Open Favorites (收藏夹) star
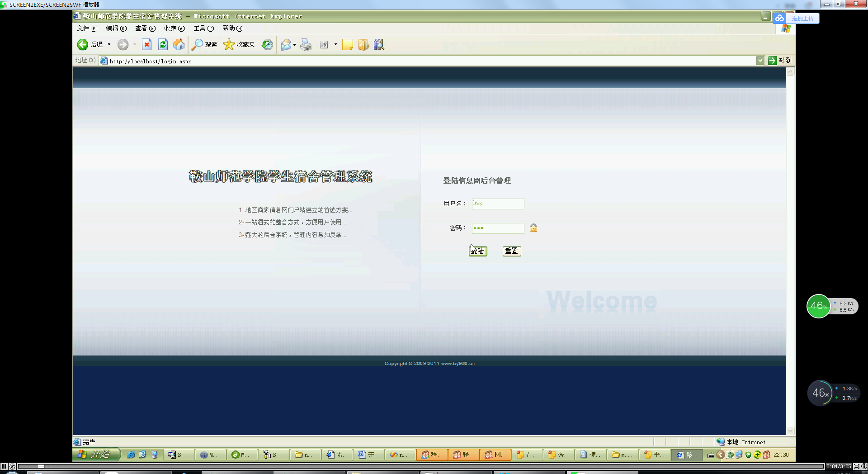 tap(229, 44)
